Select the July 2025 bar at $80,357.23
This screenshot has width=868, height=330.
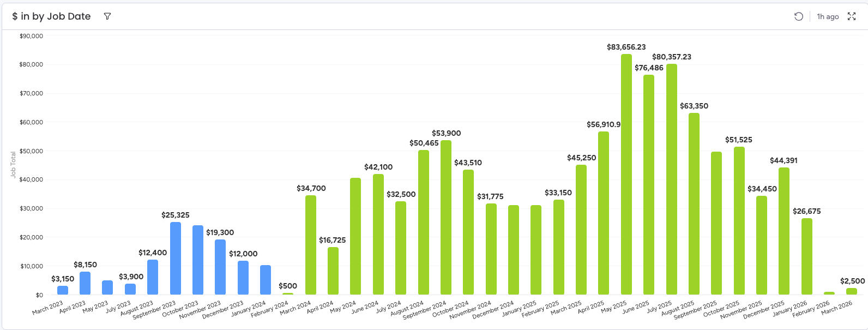671,180
